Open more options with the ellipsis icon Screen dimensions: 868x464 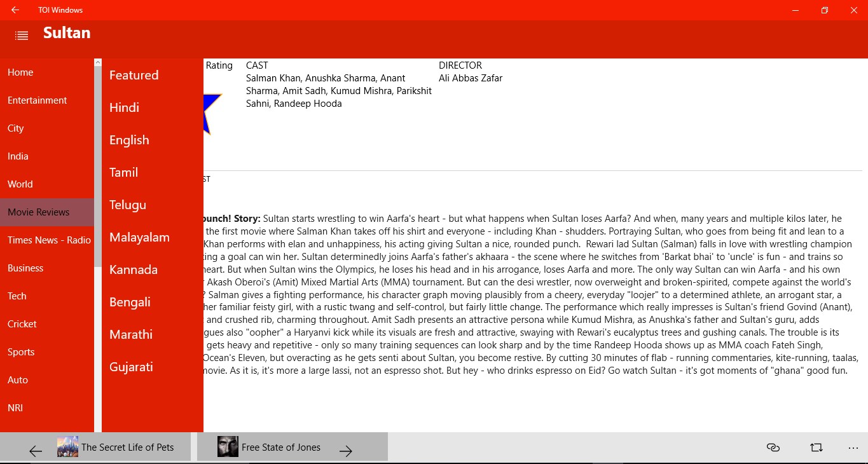[853, 447]
